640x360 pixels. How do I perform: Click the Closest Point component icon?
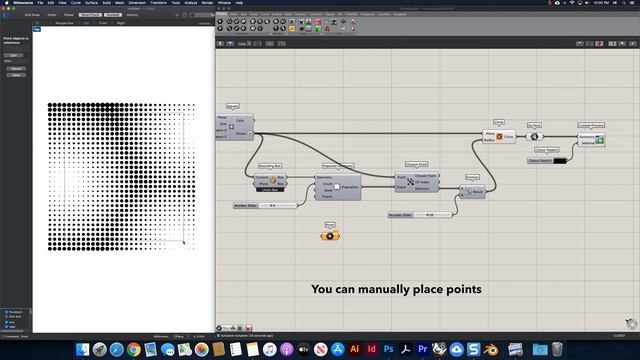[x=410, y=182]
